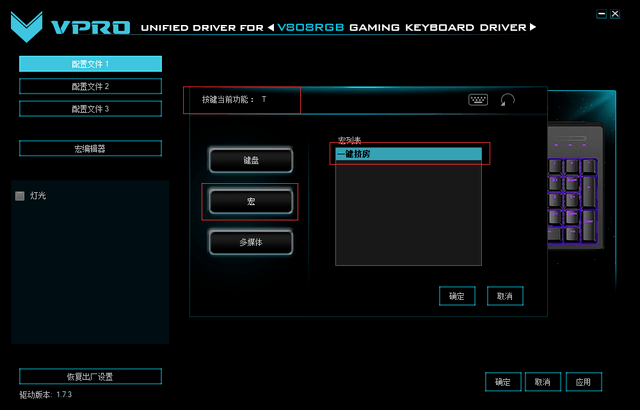Switch to 配置文件 2 profile
Screen dimensions: 640x410
pyautogui.click(x=90, y=87)
